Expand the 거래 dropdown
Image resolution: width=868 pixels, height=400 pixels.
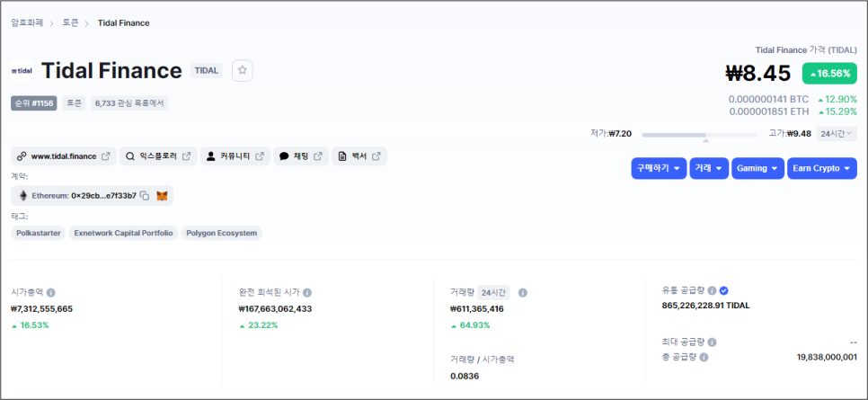[709, 168]
